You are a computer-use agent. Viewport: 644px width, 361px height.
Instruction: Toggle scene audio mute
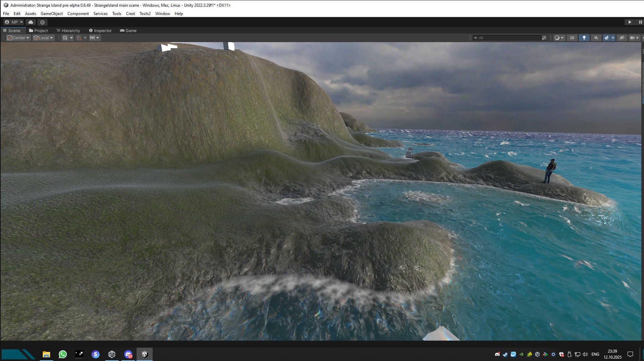coord(596,38)
